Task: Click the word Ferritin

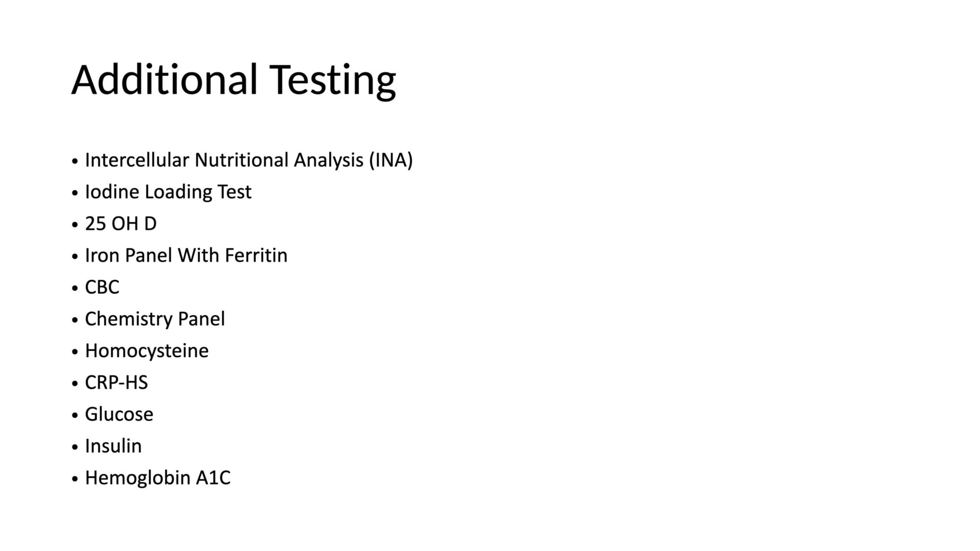Action: pos(256,256)
